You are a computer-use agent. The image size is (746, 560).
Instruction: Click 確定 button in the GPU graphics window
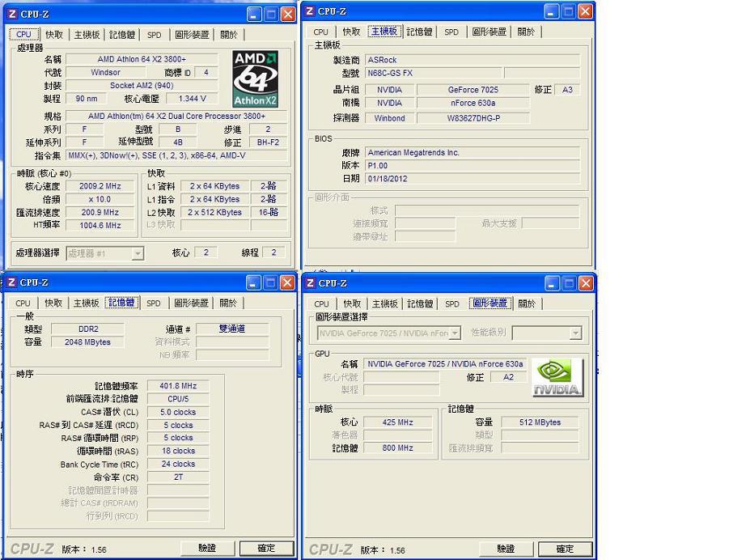point(566,549)
